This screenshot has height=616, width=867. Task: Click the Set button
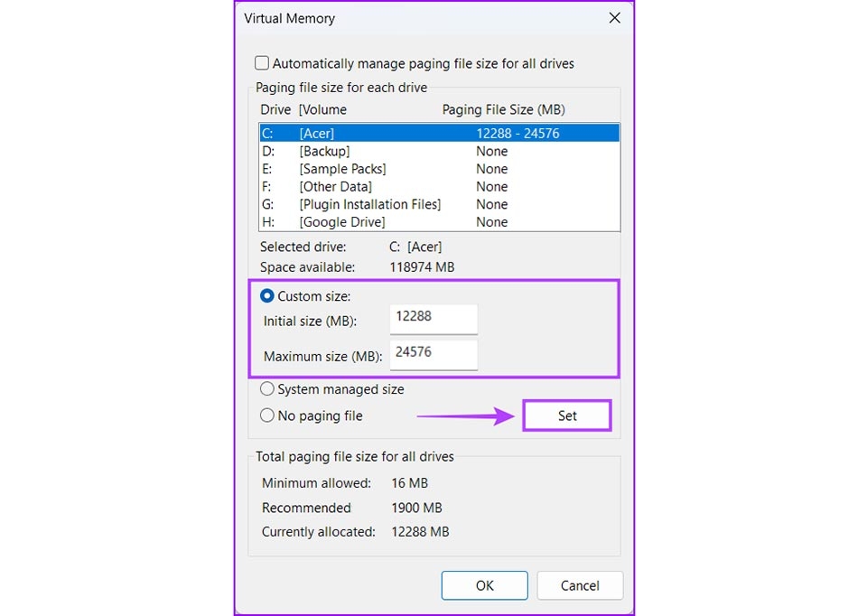(567, 415)
